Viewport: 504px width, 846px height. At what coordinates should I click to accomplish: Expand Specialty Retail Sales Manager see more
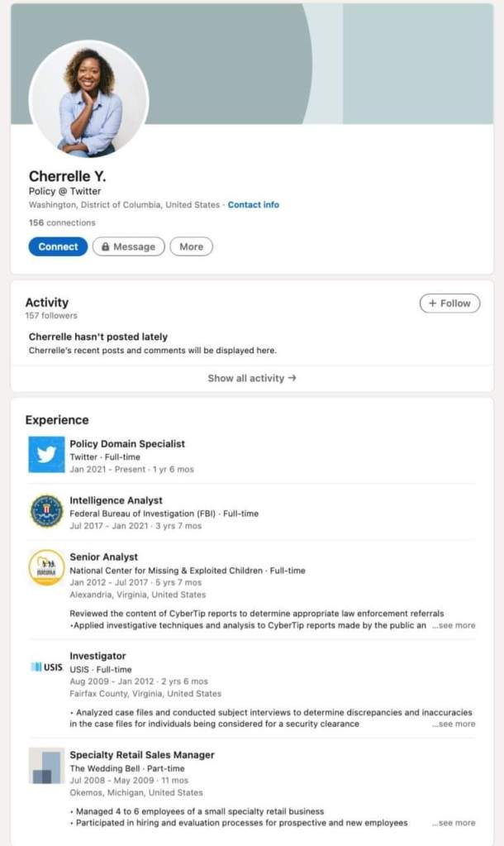[x=454, y=824]
